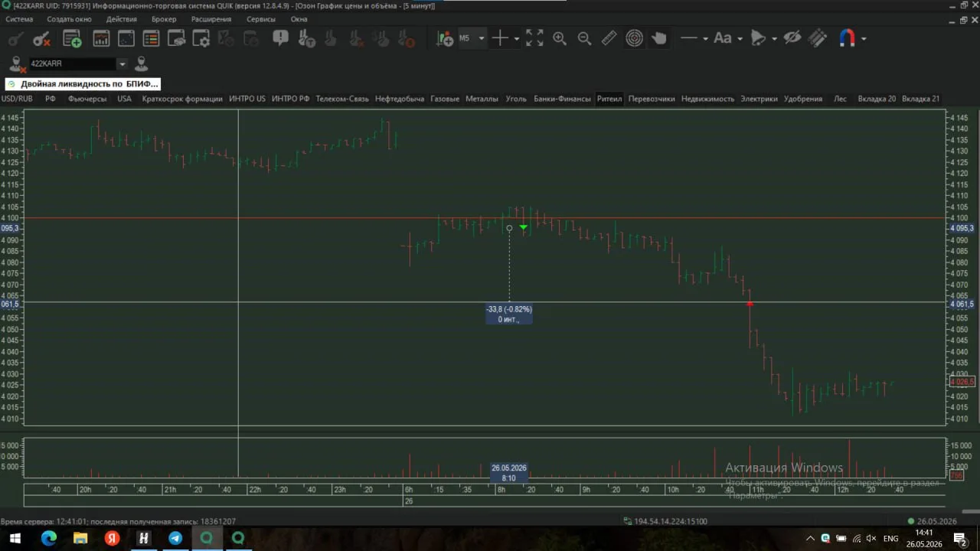Click the server address 194.54.14.224:15100
This screenshot has width=980, height=551.
pos(671,521)
